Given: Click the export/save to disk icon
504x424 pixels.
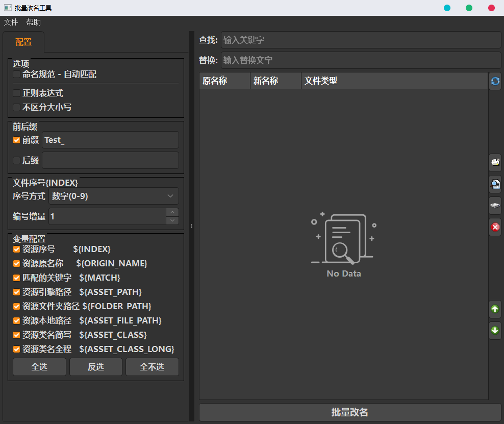Looking at the screenshot, I should click(495, 205).
